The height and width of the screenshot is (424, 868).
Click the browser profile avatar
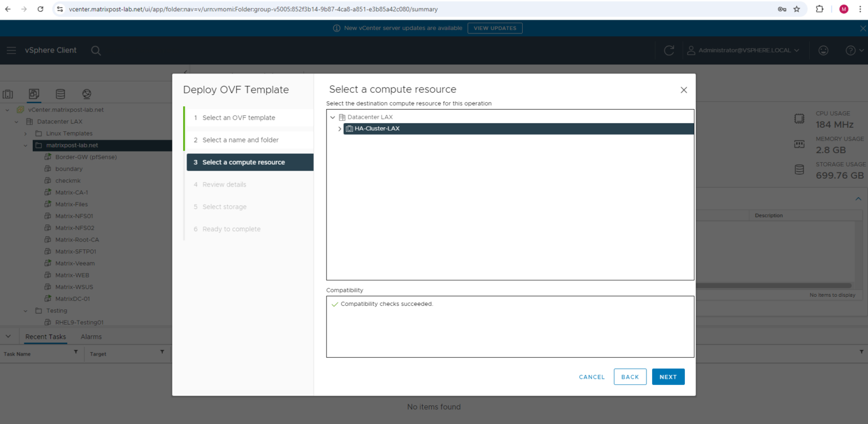tap(843, 8)
